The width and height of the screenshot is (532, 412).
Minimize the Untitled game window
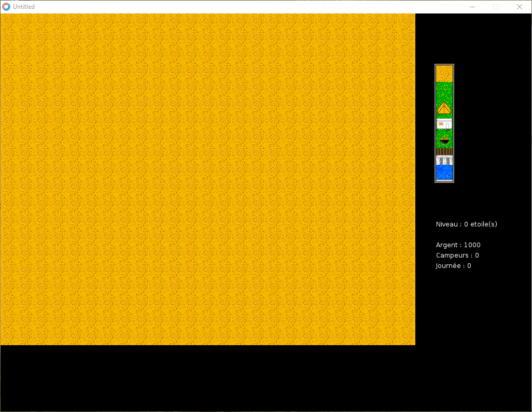[x=472, y=7]
